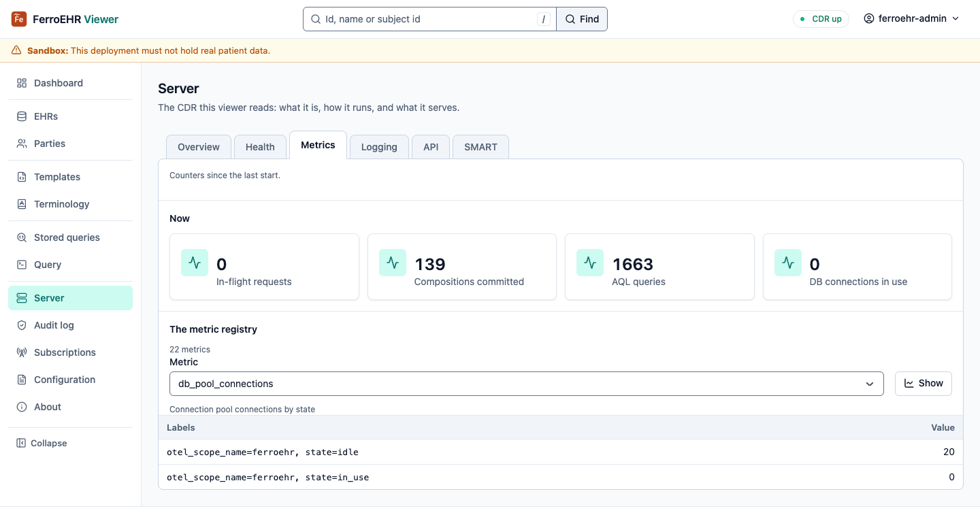Click the EHRs database icon
The image size is (980, 515).
[x=22, y=116]
